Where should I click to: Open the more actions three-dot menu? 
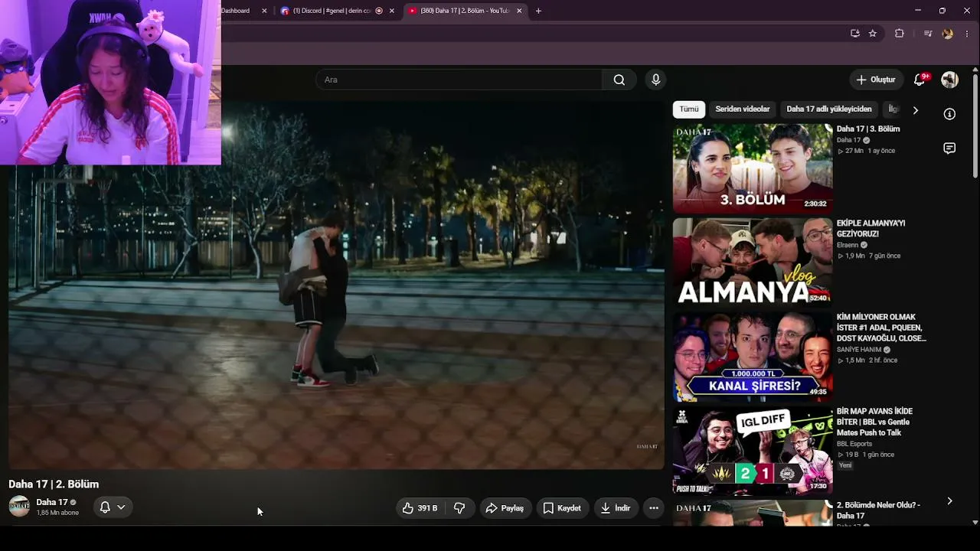[653, 508]
